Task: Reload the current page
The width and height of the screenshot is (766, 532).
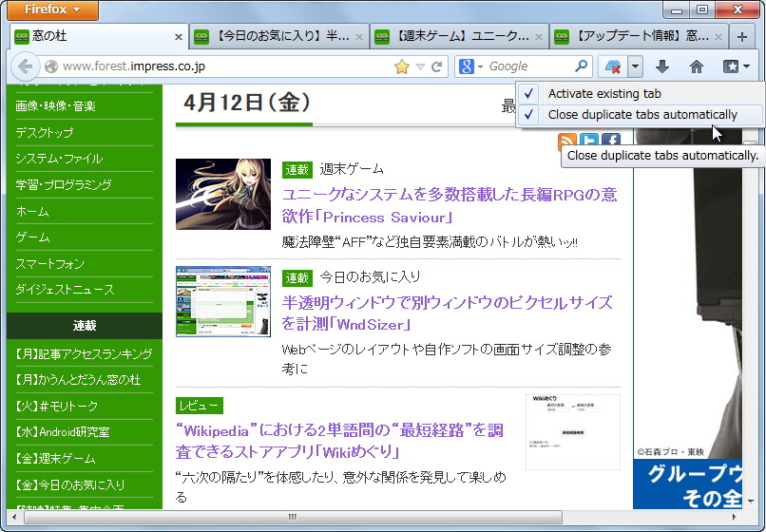Action: coord(437,66)
